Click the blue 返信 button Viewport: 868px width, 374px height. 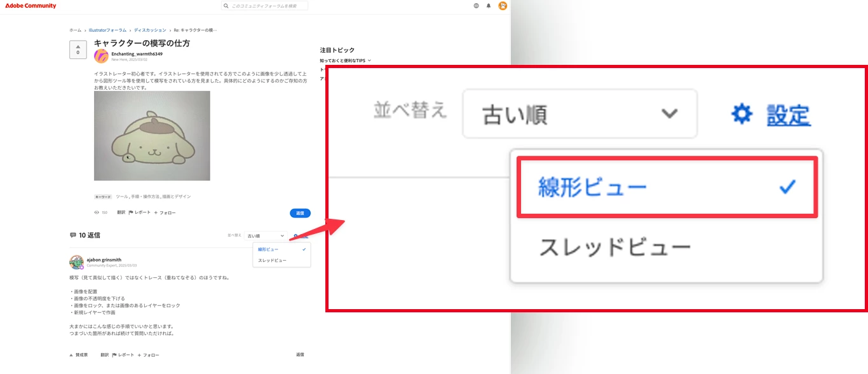300,213
